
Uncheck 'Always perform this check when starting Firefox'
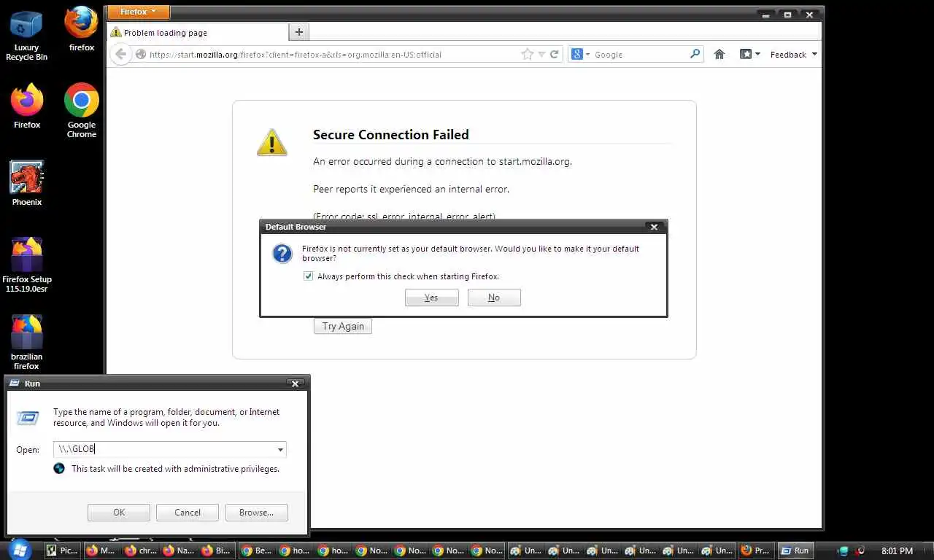click(308, 276)
